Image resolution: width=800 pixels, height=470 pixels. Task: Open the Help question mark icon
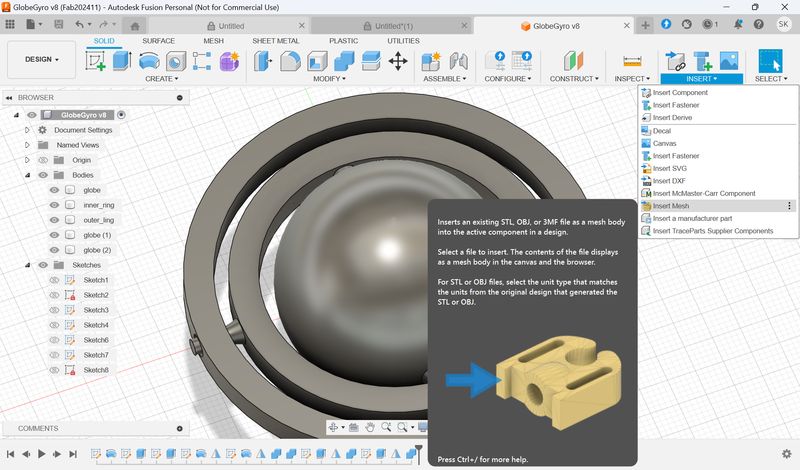(x=759, y=24)
